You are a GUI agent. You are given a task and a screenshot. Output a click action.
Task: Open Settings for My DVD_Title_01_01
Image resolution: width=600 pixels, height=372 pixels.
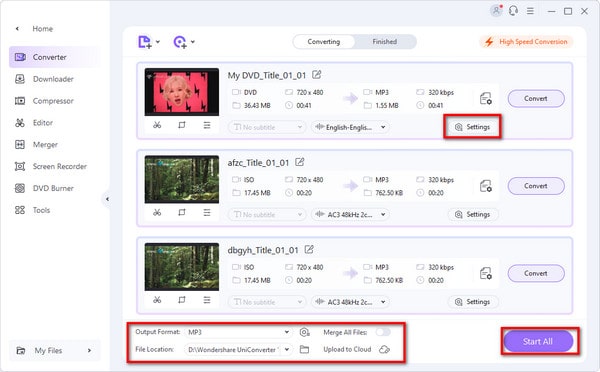click(473, 127)
